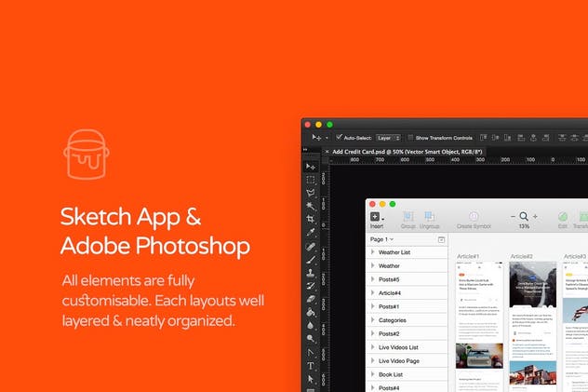Click the zoom in plus button

[x=535, y=216]
